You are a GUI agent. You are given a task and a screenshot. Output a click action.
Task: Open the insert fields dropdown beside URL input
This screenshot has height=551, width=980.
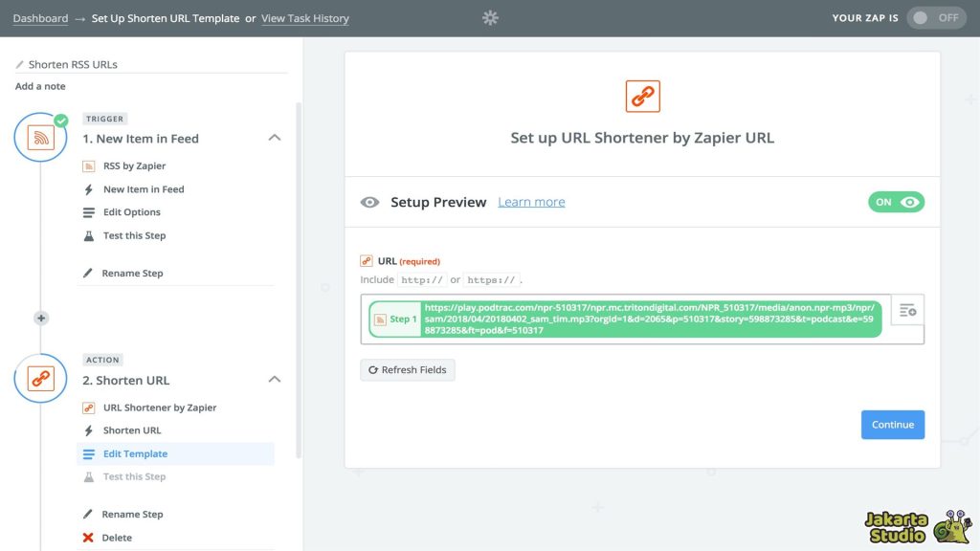click(x=906, y=309)
